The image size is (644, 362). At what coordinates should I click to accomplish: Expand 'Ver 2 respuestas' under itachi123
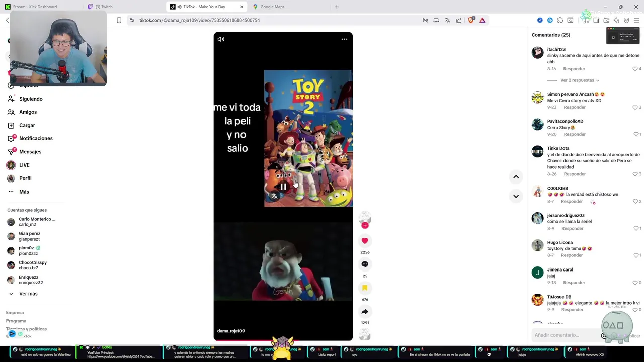[x=580, y=80]
